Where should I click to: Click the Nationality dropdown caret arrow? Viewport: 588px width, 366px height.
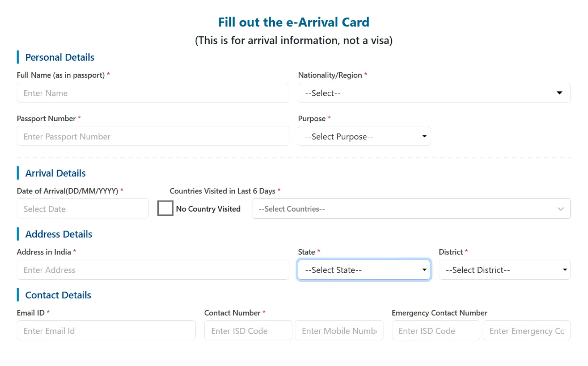[x=559, y=93]
